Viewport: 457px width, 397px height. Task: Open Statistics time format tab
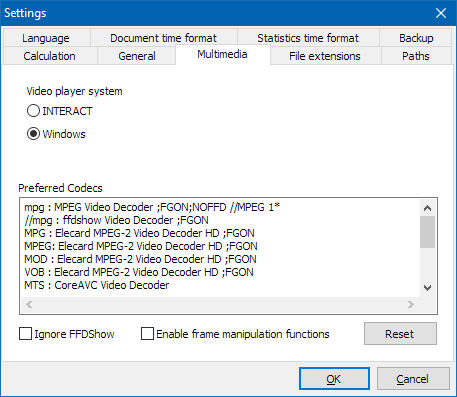click(308, 38)
